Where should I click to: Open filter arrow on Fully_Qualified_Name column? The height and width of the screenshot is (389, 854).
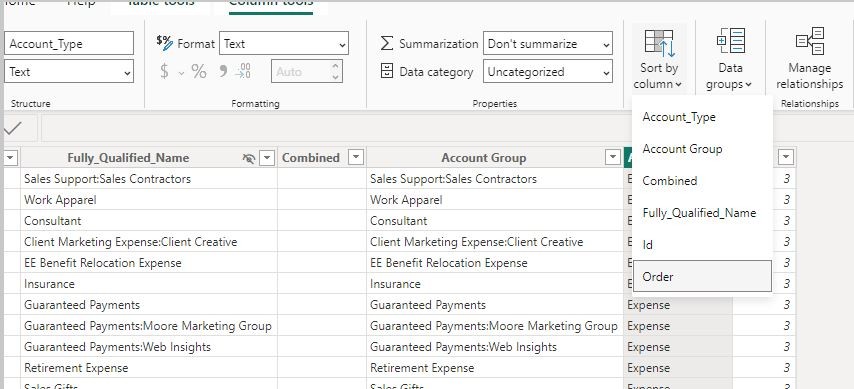pyautogui.click(x=267, y=158)
